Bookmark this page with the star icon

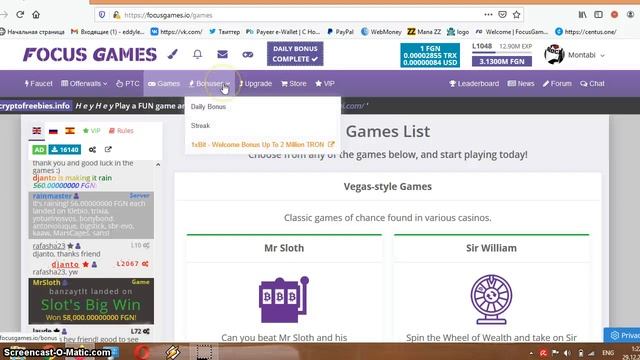[516, 15]
